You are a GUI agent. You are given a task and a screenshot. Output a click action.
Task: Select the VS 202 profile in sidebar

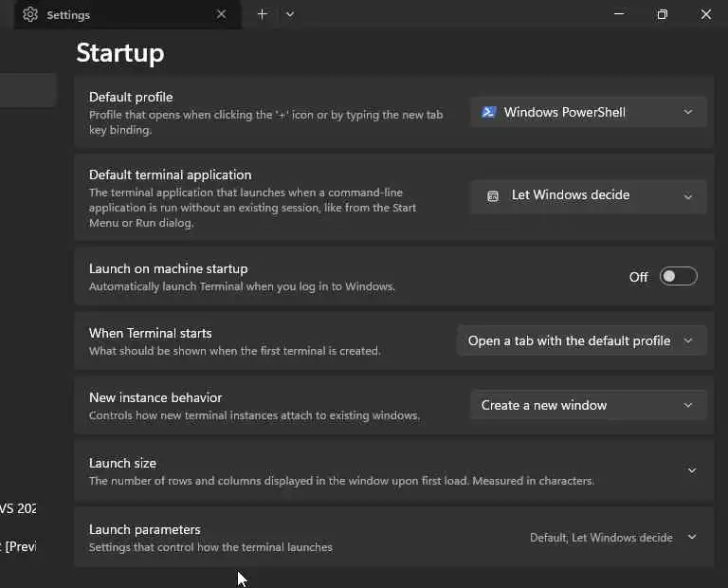tap(18, 508)
